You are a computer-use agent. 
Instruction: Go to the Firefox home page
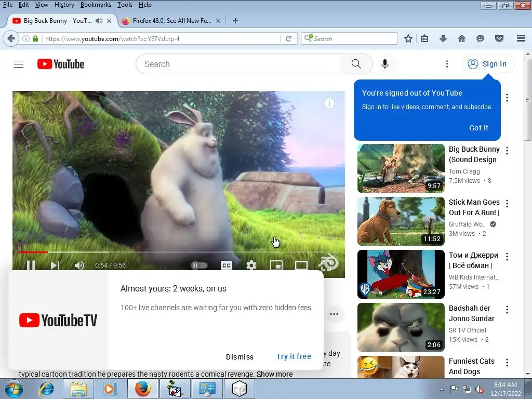(x=462, y=38)
